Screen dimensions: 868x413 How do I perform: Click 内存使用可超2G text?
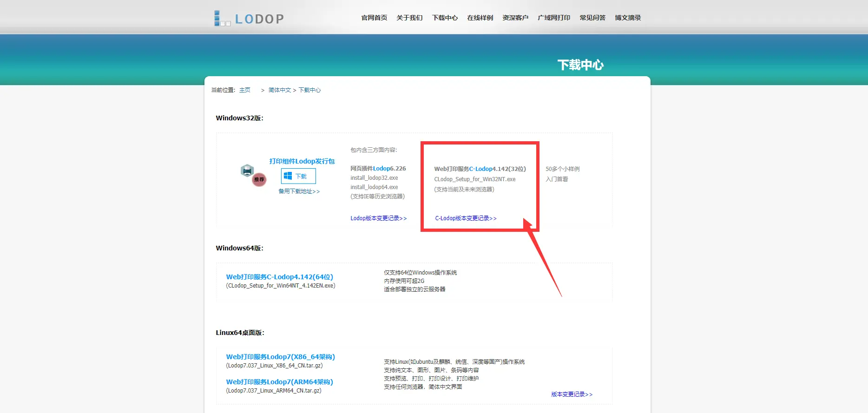[x=404, y=281]
